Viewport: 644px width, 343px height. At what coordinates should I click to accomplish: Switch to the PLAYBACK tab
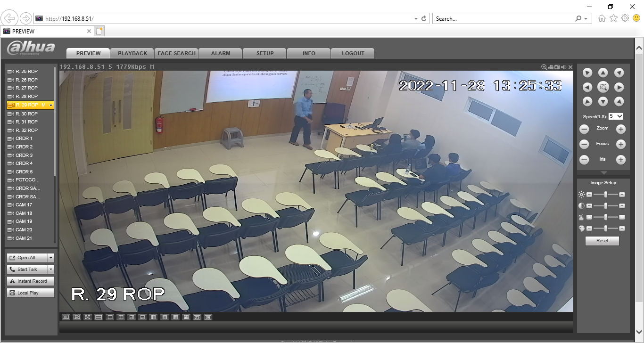132,53
